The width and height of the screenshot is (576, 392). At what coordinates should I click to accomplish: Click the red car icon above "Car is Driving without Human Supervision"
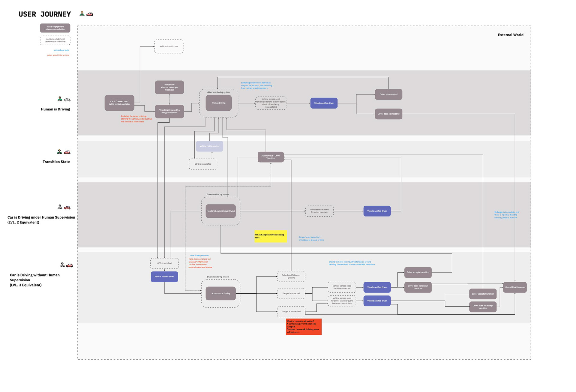pyautogui.click(x=70, y=265)
